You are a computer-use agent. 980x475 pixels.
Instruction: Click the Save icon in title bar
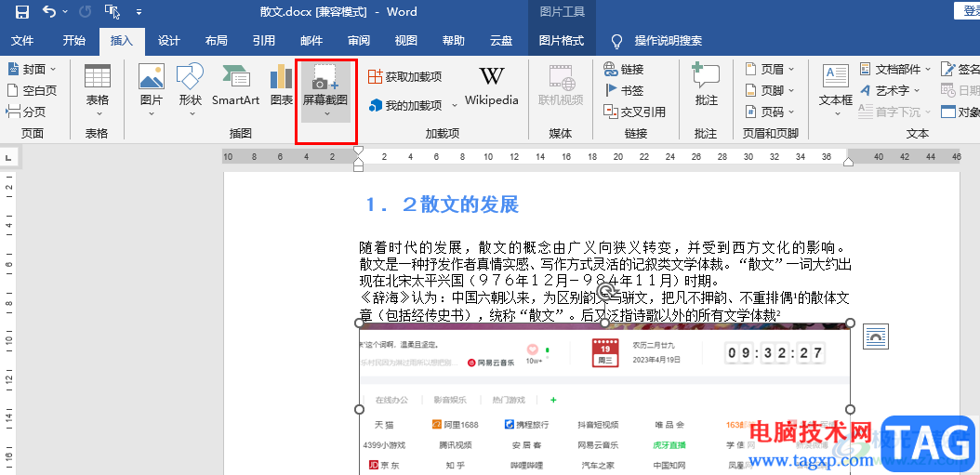[22, 11]
